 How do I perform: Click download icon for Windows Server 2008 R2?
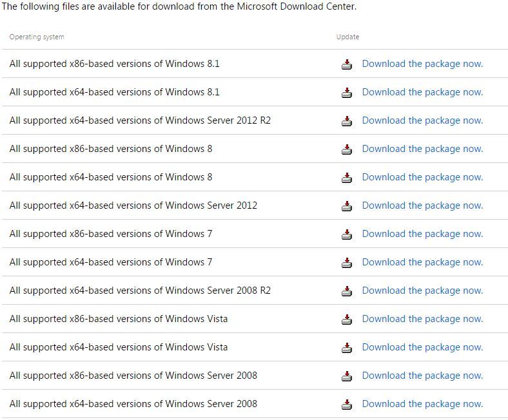[347, 291]
